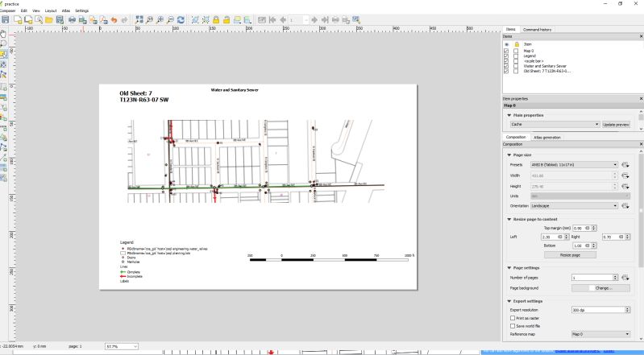Click the Export as image icon
Viewport: 644px width, 355px height.
pos(82,19)
